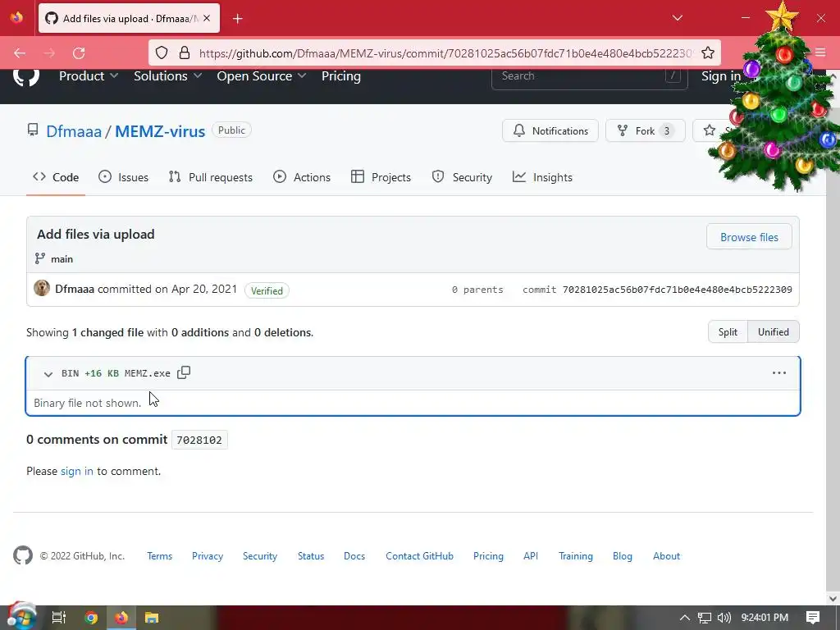Open the footer About link
Image resolution: width=840 pixels, height=630 pixels.
(x=666, y=556)
